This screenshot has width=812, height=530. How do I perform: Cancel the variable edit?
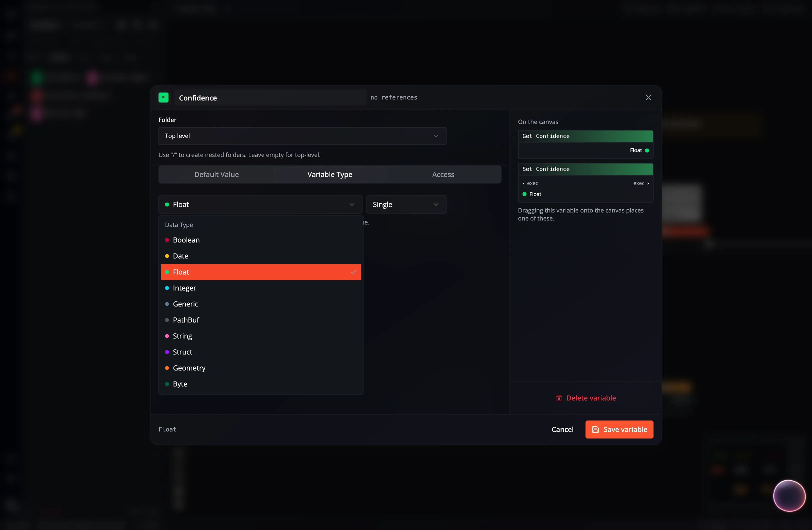point(562,429)
